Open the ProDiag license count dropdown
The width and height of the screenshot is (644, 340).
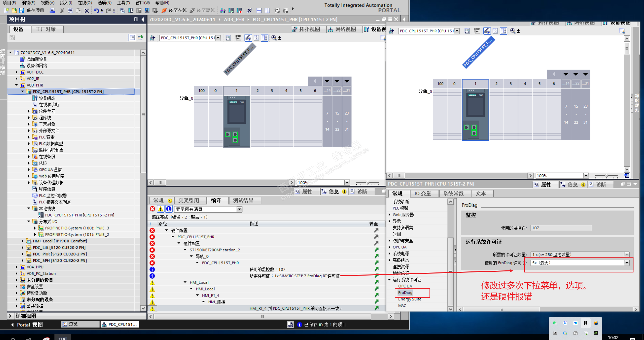627,263
